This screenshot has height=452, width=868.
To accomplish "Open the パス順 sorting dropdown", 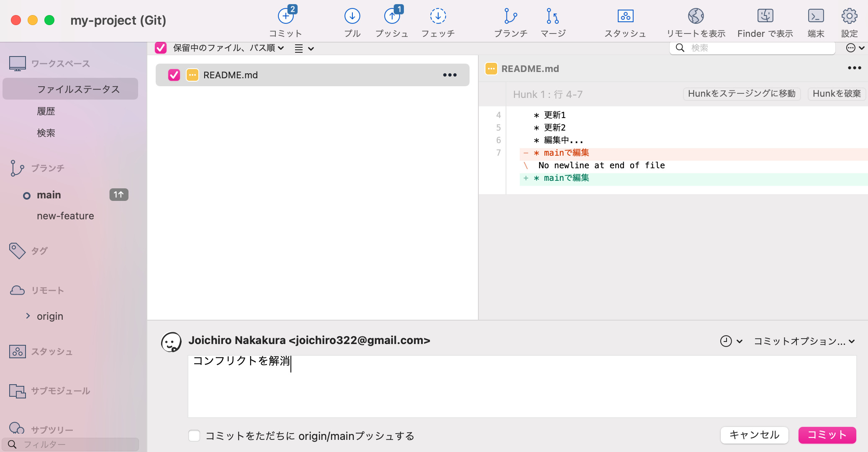I will 281,48.
